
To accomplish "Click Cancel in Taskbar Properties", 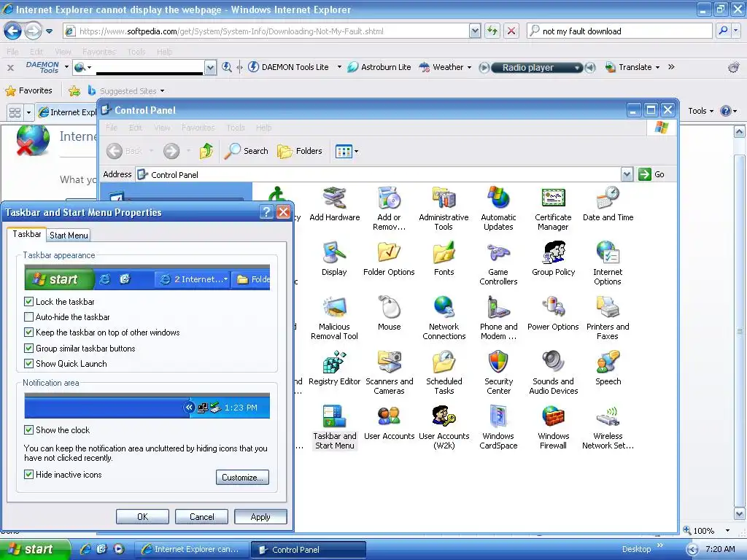I will point(201,517).
